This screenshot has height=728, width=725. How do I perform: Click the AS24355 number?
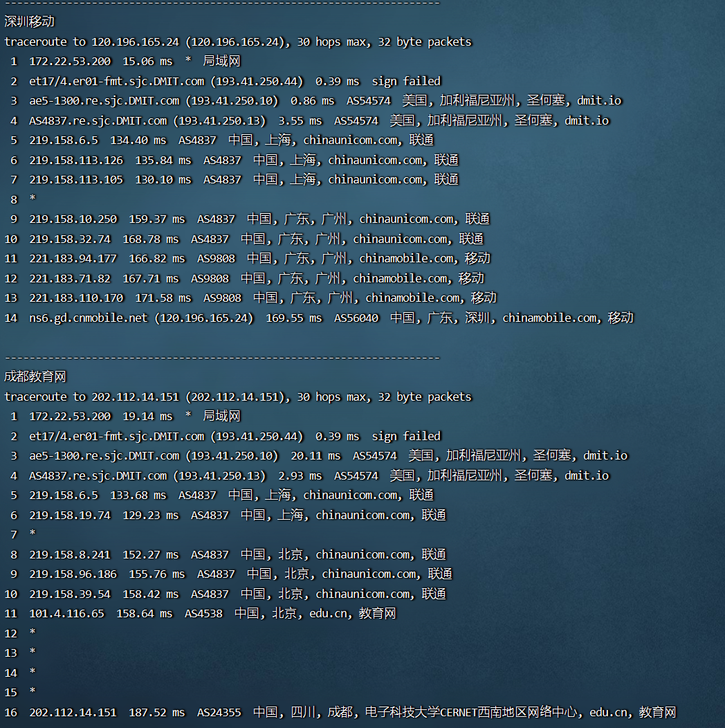[x=219, y=712]
